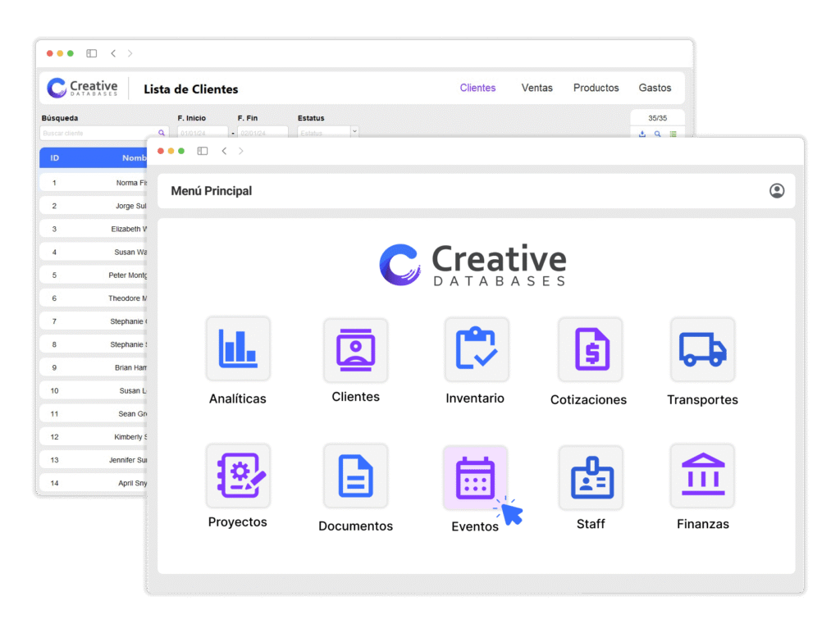Image resolution: width=840 pixels, height=633 pixels.
Task: Open the Finanzas bank icon
Action: coord(702,476)
